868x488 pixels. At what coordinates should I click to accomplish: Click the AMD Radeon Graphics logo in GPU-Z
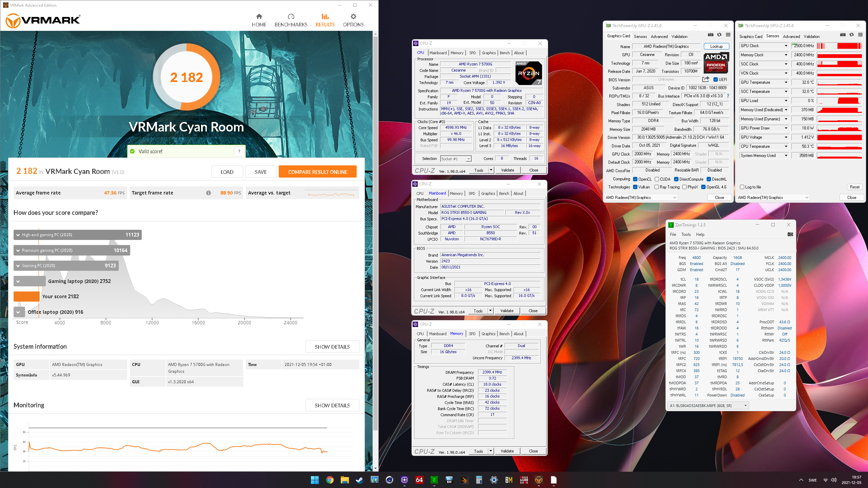(716, 63)
